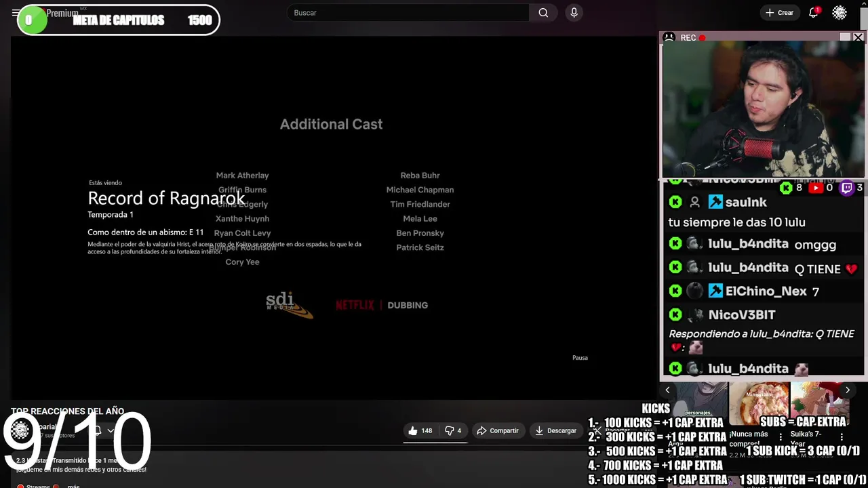Click the Compartir share button

coord(498,430)
